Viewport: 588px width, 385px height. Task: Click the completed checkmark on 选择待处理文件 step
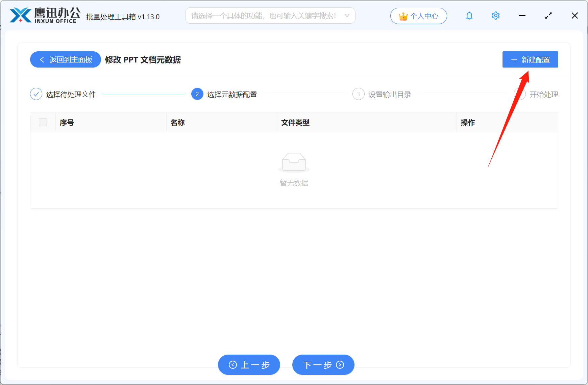[36, 94]
